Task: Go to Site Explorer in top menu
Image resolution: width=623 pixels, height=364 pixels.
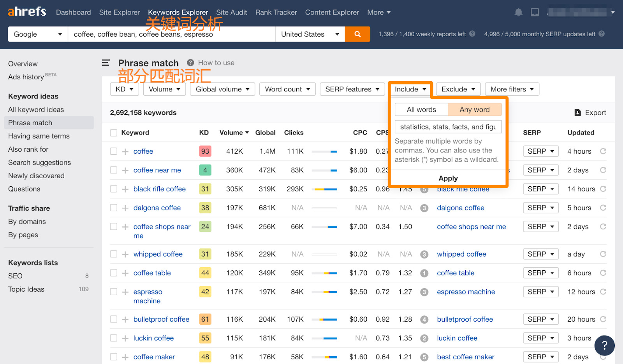Action: 119,12
